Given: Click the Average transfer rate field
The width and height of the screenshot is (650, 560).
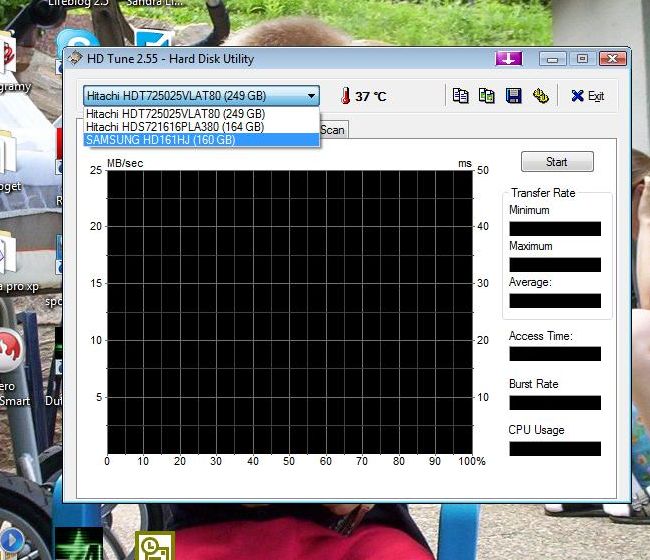Looking at the screenshot, I should click(x=555, y=301).
